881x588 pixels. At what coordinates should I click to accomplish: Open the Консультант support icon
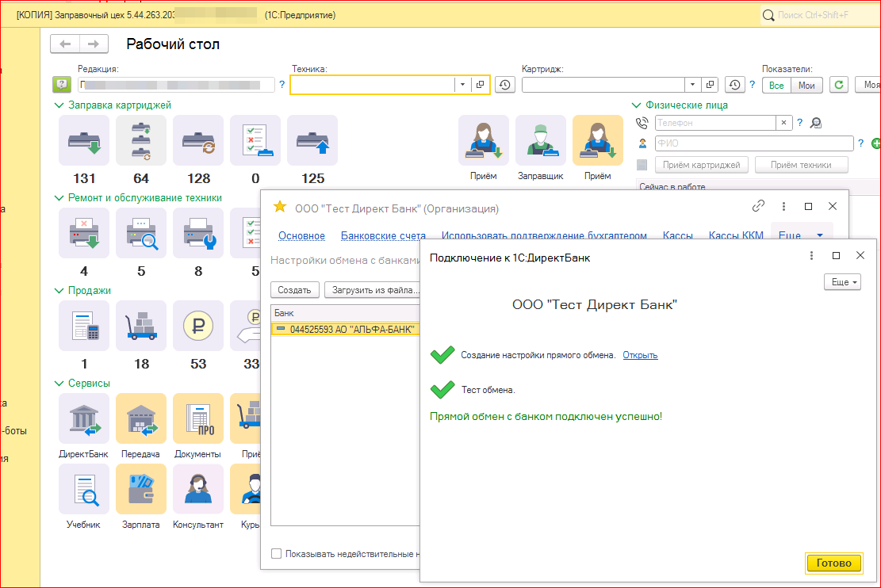pos(198,489)
